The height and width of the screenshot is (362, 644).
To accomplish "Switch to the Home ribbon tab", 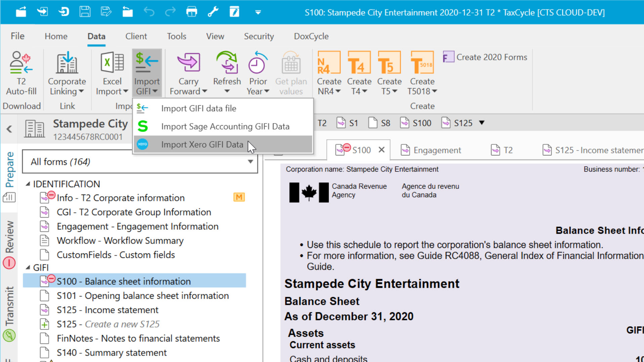I will coord(56,36).
